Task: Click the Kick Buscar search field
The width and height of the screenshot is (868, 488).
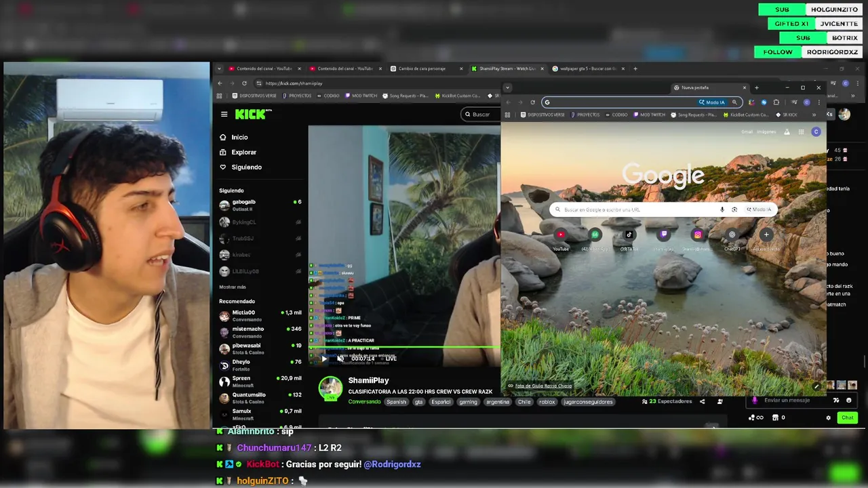Action: [480, 114]
